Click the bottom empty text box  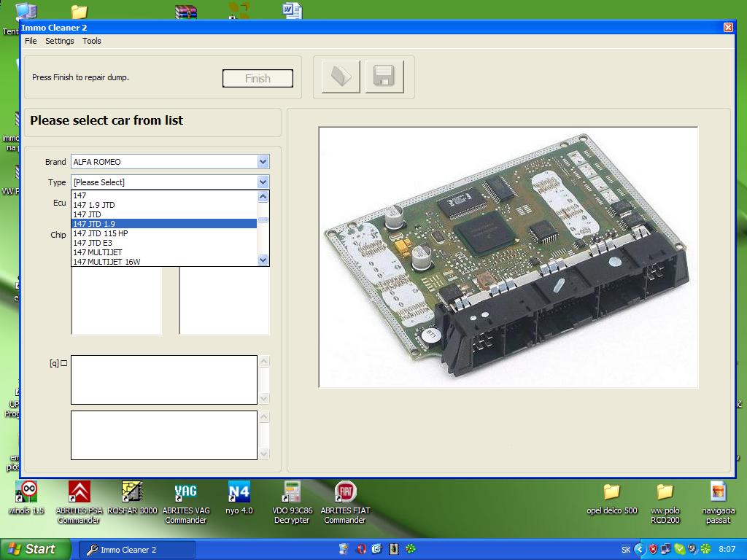(x=164, y=435)
